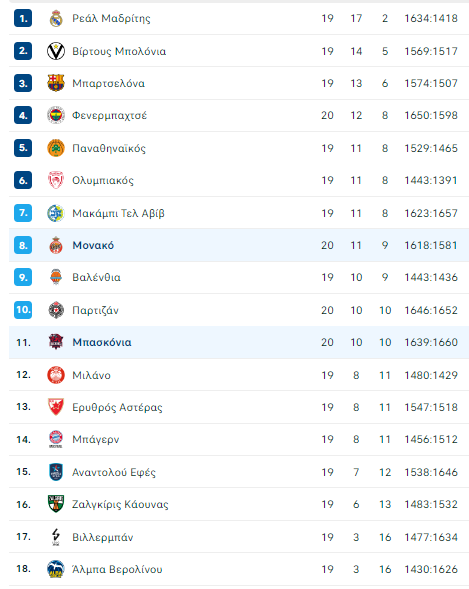The width and height of the screenshot is (469, 589).
Task: Click the Alba Berlin albatross logo
Action: pos(56,569)
